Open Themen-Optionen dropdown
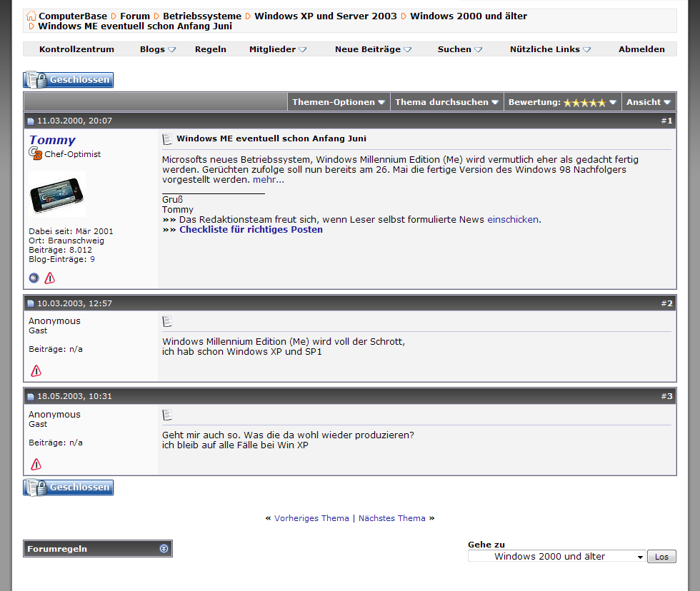Image resolution: width=700 pixels, height=591 pixels. pyautogui.click(x=339, y=102)
